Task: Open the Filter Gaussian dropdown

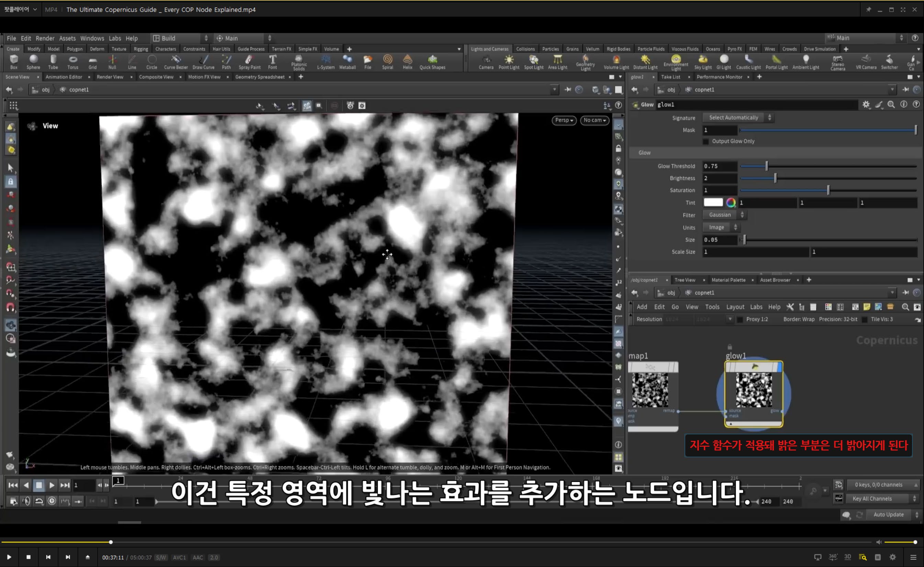Action: [724, 215]
